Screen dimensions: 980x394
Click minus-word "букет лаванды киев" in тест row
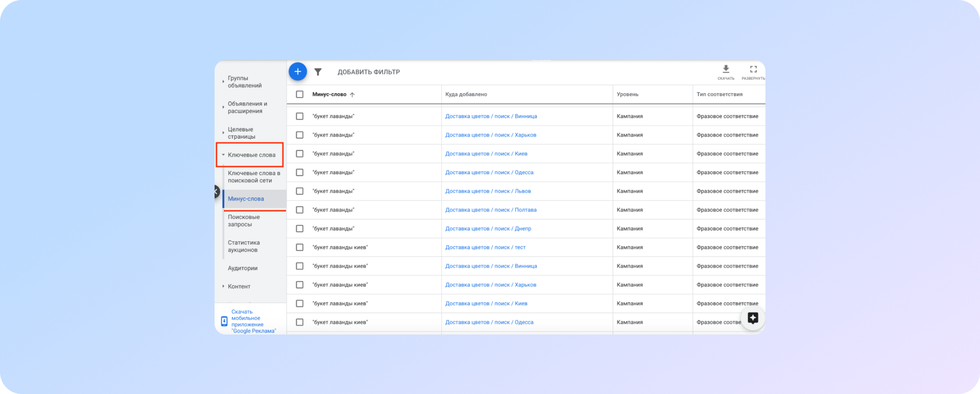tap(340, 247)
